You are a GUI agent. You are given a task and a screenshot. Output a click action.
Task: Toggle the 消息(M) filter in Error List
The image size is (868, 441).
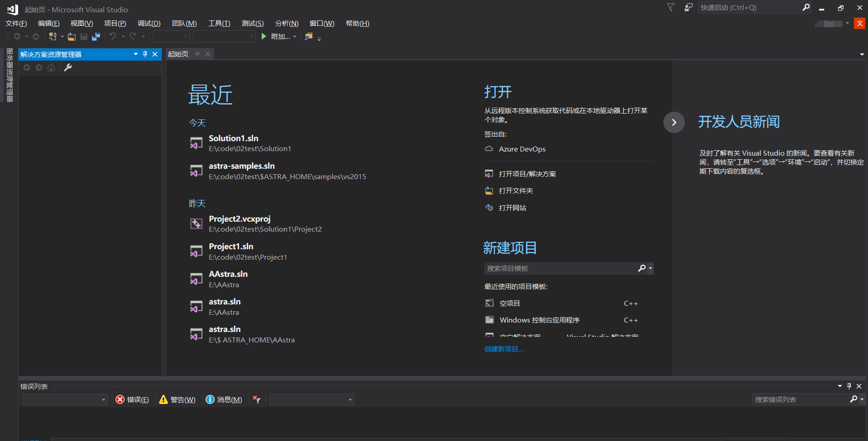(224, 399)
